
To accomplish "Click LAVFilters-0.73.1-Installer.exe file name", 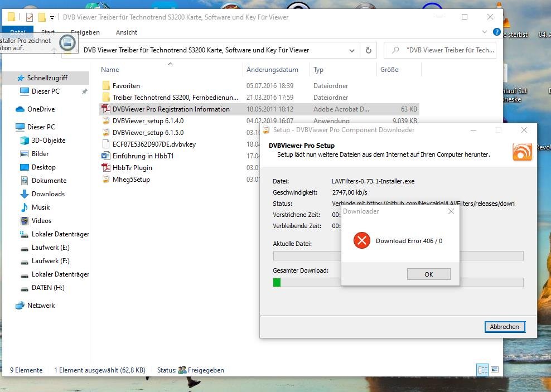I will click(373, 181).
